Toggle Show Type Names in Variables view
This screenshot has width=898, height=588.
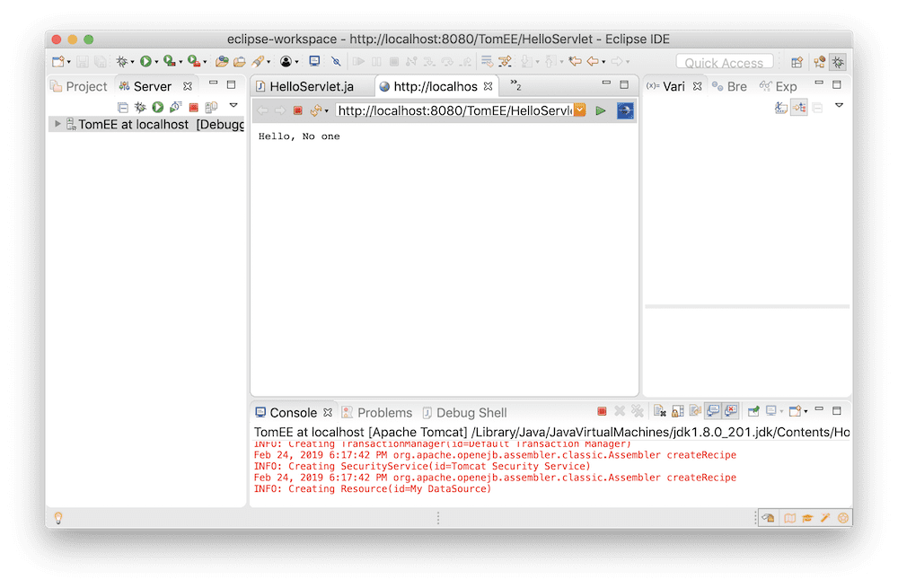(780, 107)
